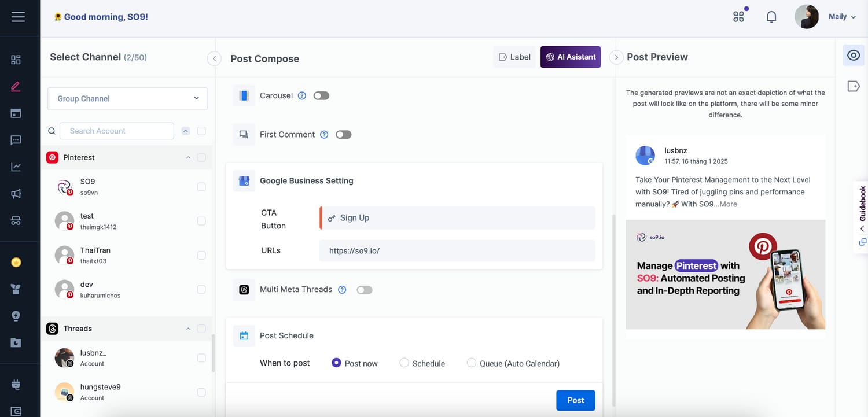Check the SO9 so9vn Pinterest account
868x417 pixels.
(x=201, y=187)
